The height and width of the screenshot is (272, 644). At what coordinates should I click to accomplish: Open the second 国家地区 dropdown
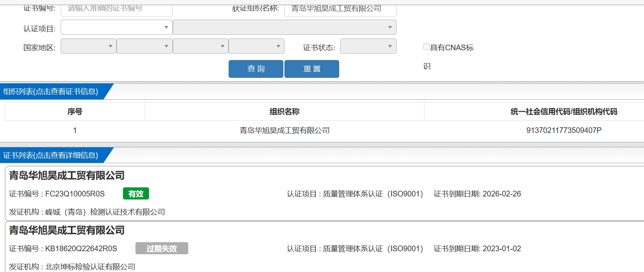(x=144, y=46)
